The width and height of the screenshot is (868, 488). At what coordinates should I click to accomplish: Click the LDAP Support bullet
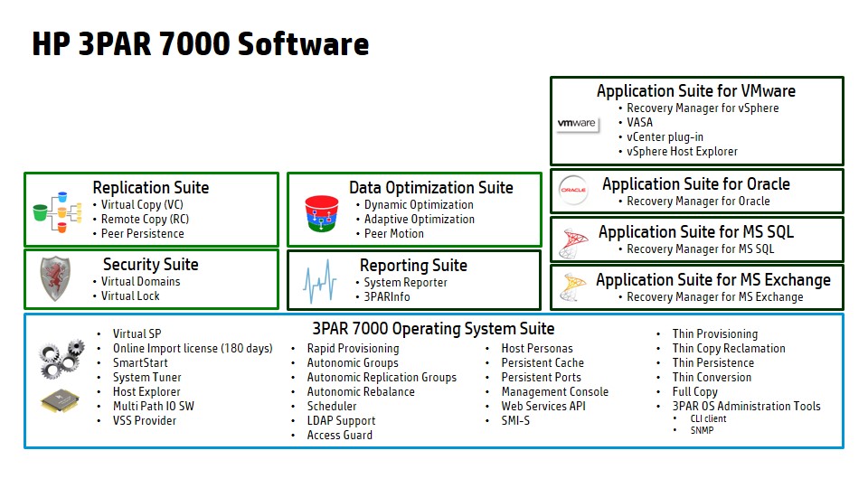(x=341, y=420)
